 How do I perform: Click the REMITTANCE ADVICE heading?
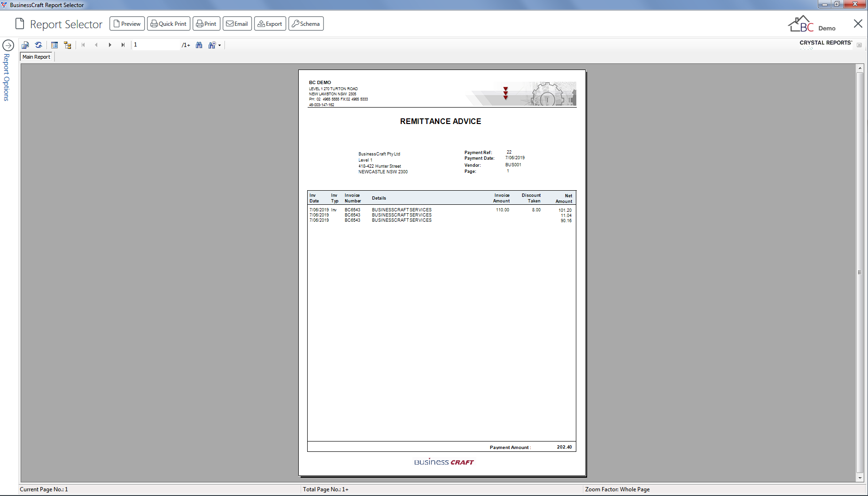[x=441, y=121]
